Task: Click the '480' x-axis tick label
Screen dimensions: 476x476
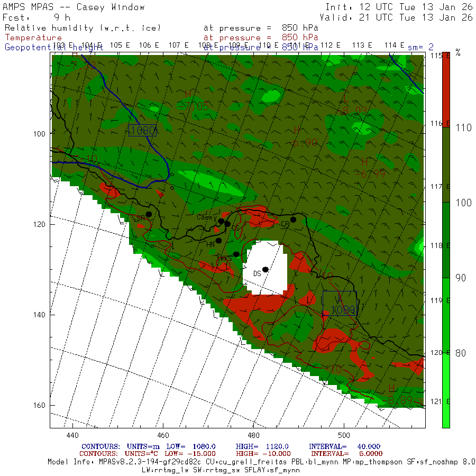Action: click(x=253, y=435)
